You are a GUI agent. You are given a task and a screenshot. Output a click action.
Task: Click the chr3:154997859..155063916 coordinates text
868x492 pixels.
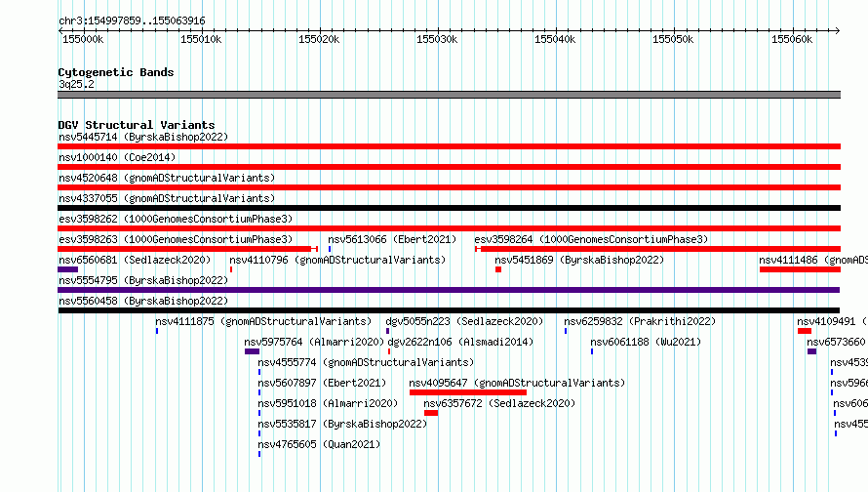pyautogui.click(x=132, y=20)
